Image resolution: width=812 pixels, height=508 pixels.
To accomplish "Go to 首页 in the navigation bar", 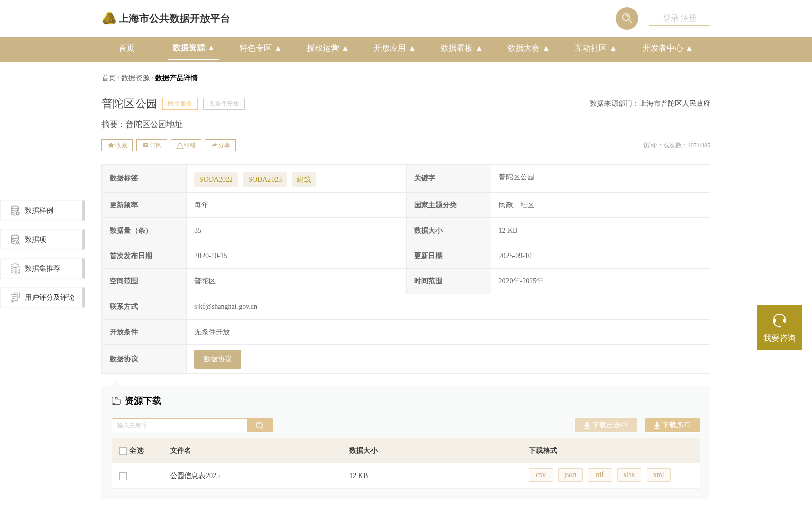I will coord(127,48).
